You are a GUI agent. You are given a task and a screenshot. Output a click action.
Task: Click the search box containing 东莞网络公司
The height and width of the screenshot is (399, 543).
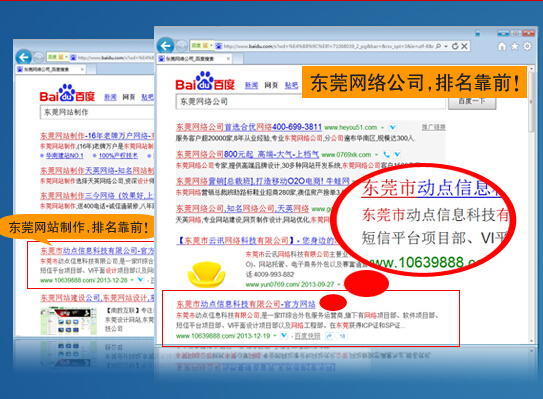click(310, 102)
